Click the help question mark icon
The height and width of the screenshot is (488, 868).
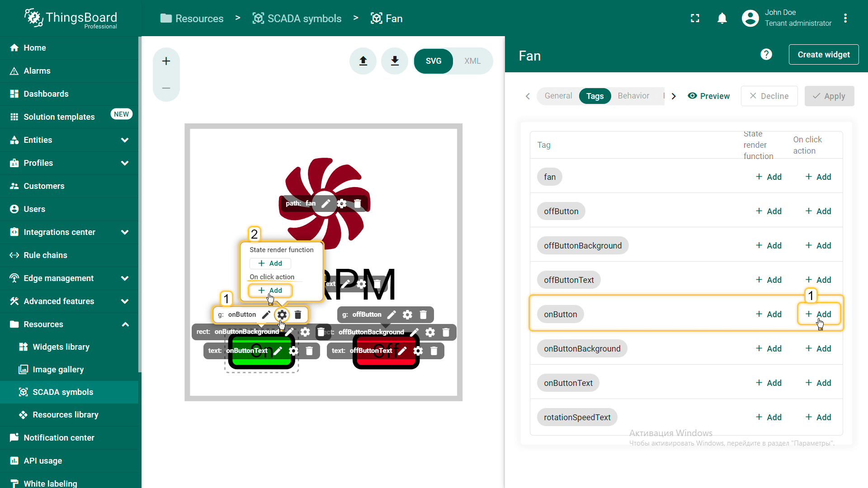766,55
